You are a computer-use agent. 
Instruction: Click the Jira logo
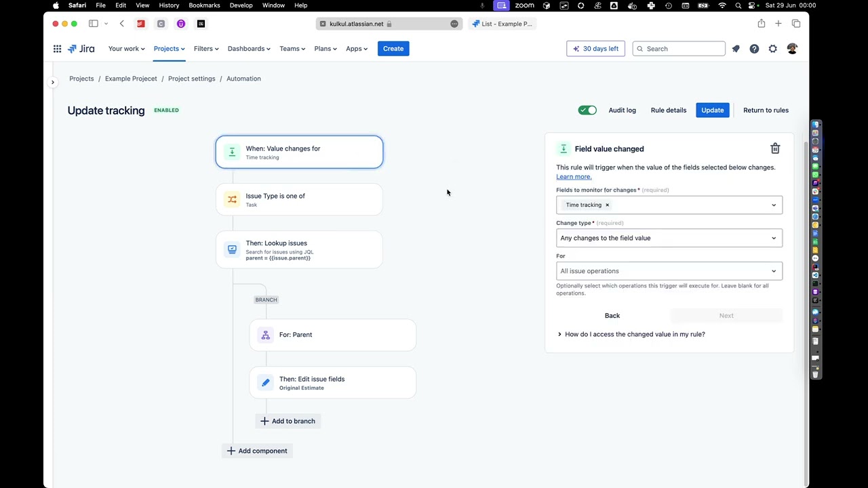81,49
